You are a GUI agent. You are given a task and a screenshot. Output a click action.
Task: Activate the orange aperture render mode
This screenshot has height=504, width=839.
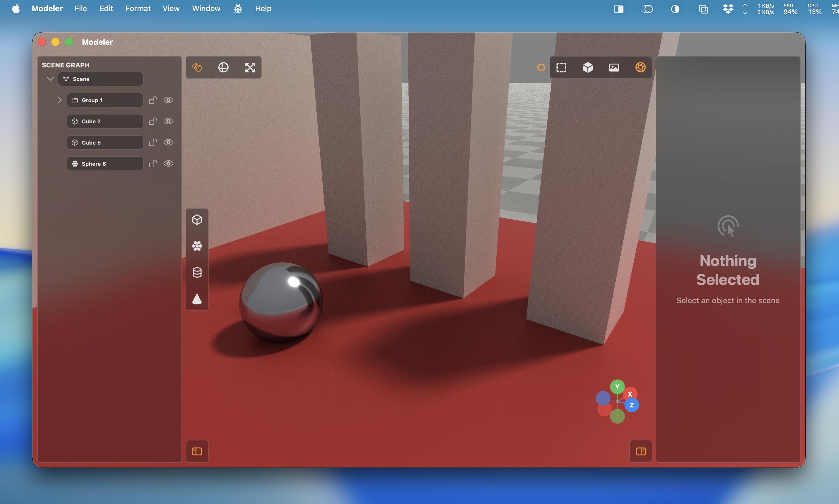[x=640, y=67]
